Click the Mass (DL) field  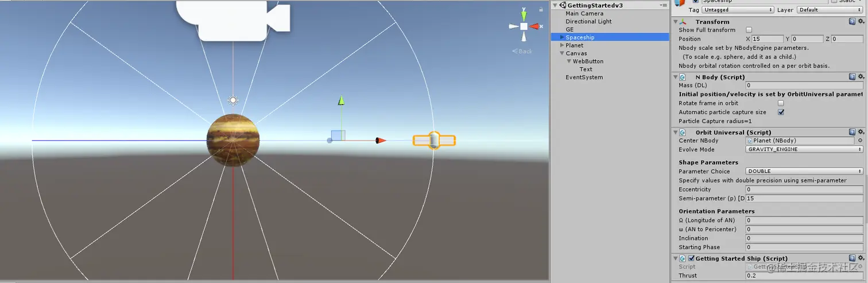point(804,86)
